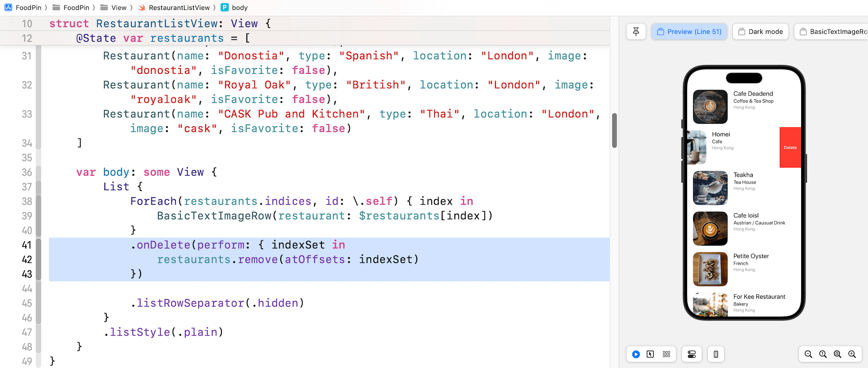
Task: Zoom preview canvas to 100%
Action: [823, 354]
